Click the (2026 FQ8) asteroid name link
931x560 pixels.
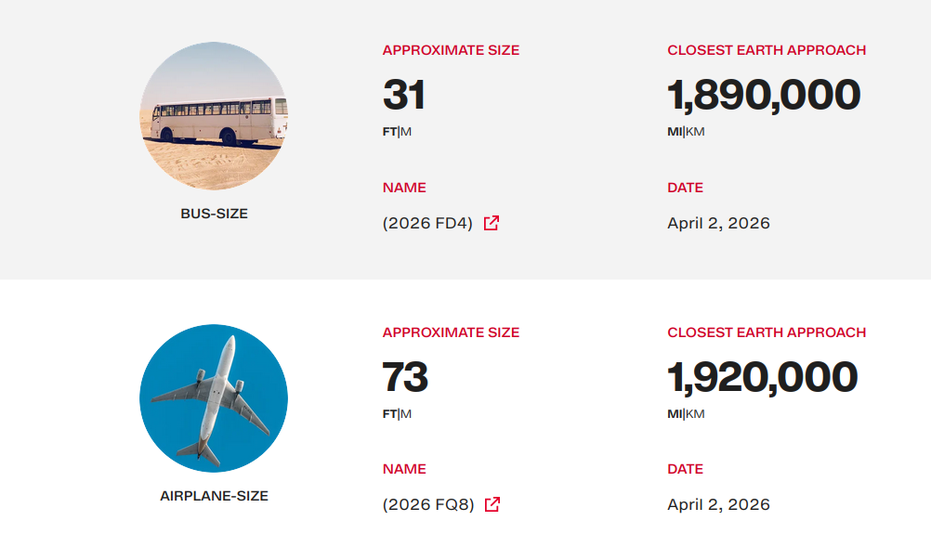[428, 505]
